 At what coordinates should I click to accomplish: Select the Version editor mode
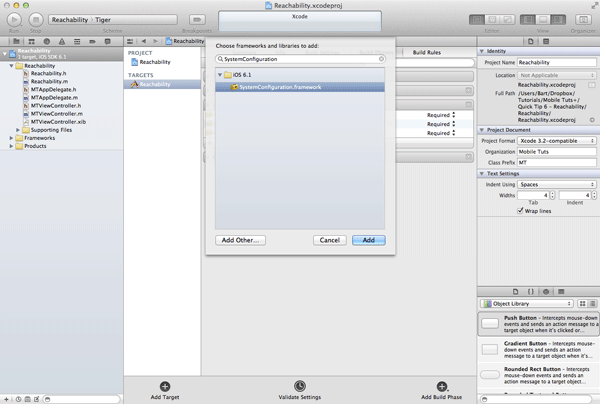[507, 20]
